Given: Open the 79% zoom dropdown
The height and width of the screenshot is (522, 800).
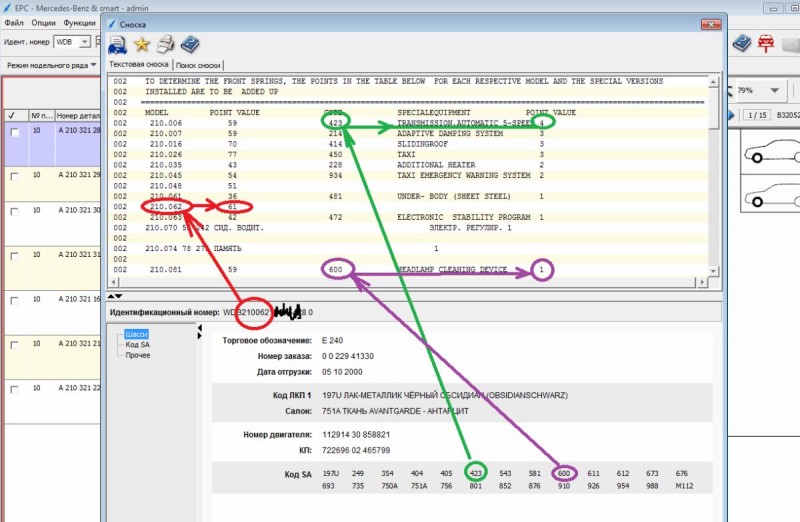Looking at the screenshot, I should (x=774, y=91).
